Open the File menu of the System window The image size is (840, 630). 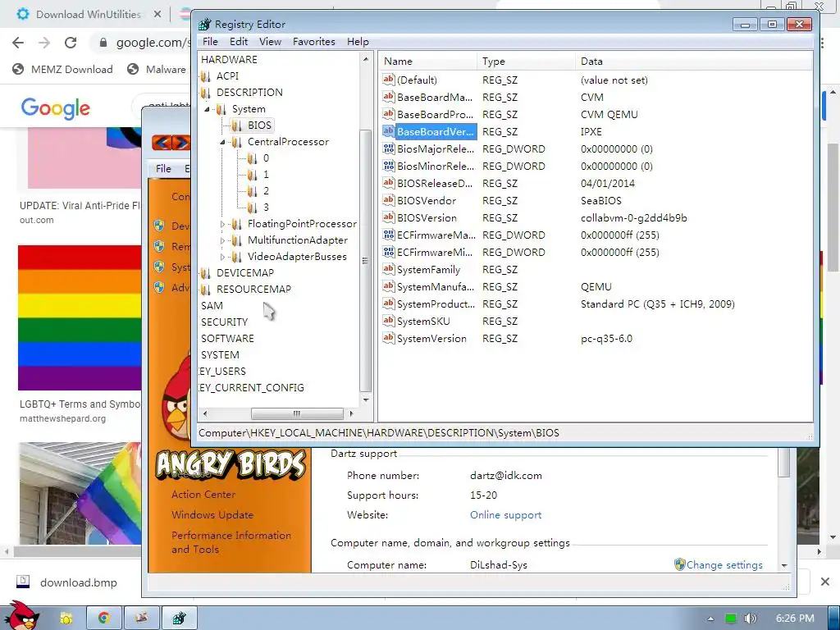click(x=163, y=169)
